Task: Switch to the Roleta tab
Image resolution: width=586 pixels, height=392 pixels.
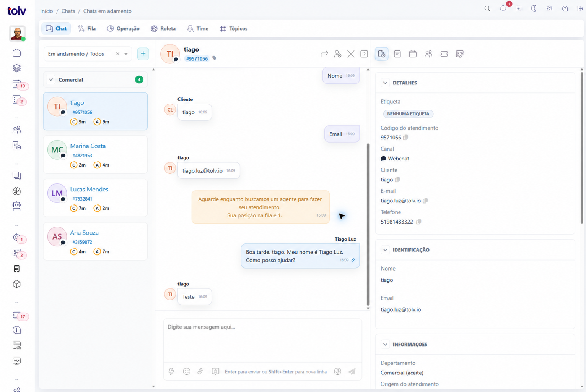Action: (x=163, y=28)
